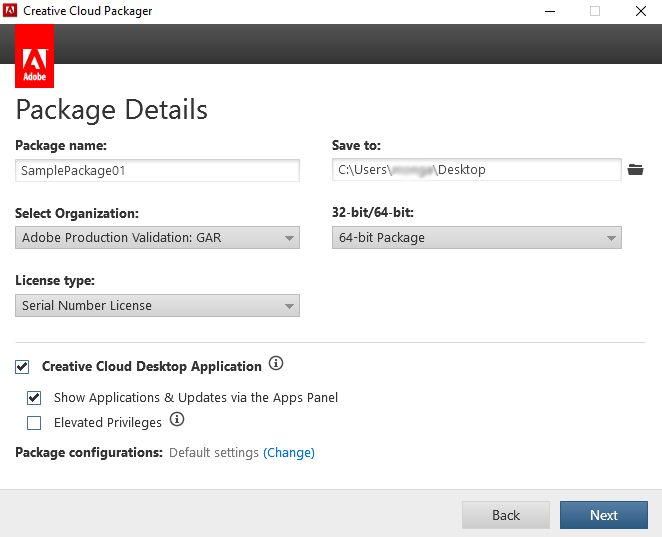Click the License type label
The height and width of the screenshot is (537, 662).
(55, 280)
